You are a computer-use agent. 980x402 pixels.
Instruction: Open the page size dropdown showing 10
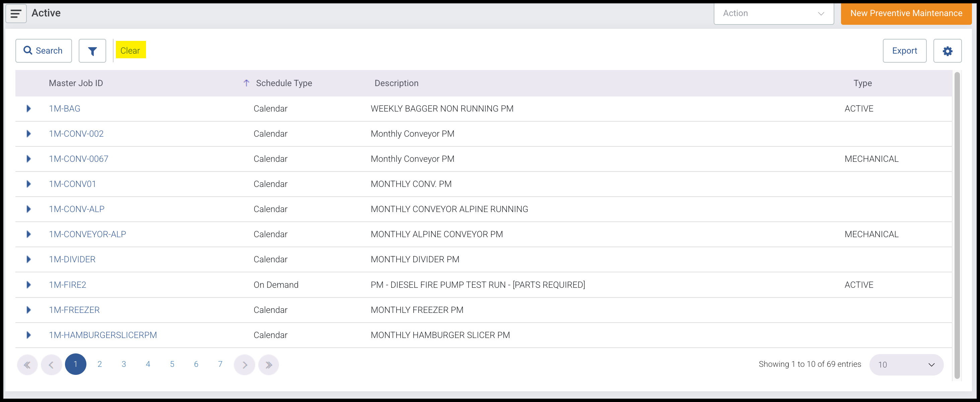(x=906, y=365)
